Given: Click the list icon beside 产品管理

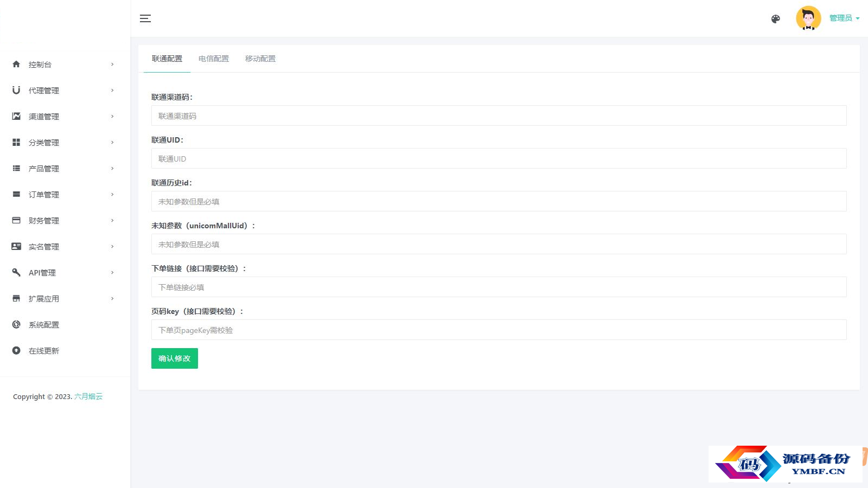Looking at the screenshot, I should pyautogui.click(x=16, y=168).
